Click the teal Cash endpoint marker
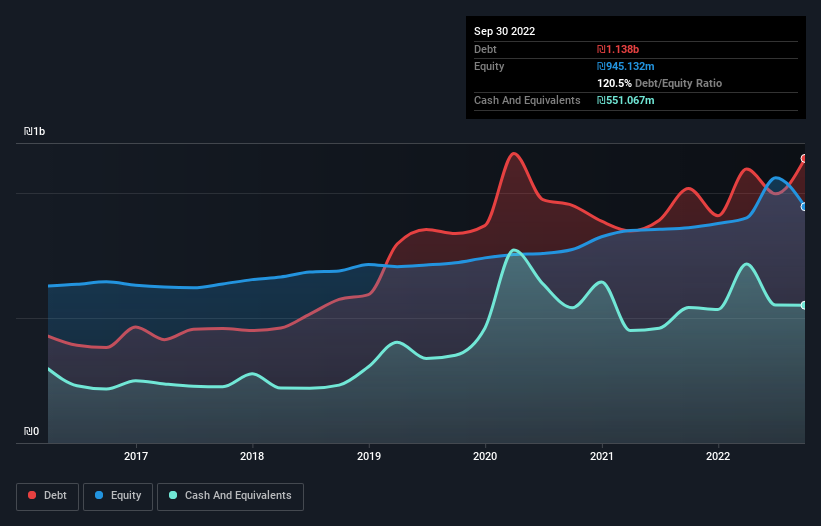 (804, 305)
